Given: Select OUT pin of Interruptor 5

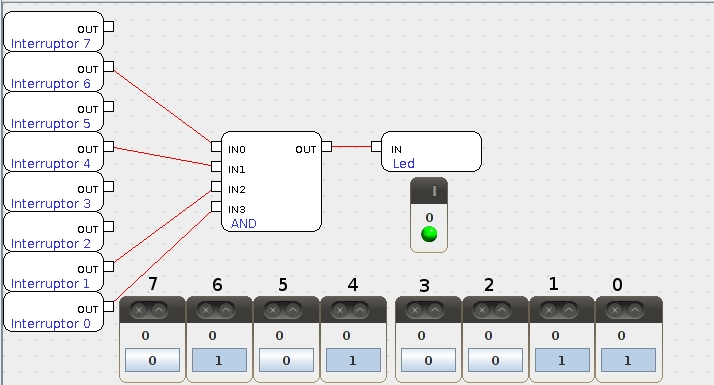Looking at the screenshot, I should click(x=108, y=107).
